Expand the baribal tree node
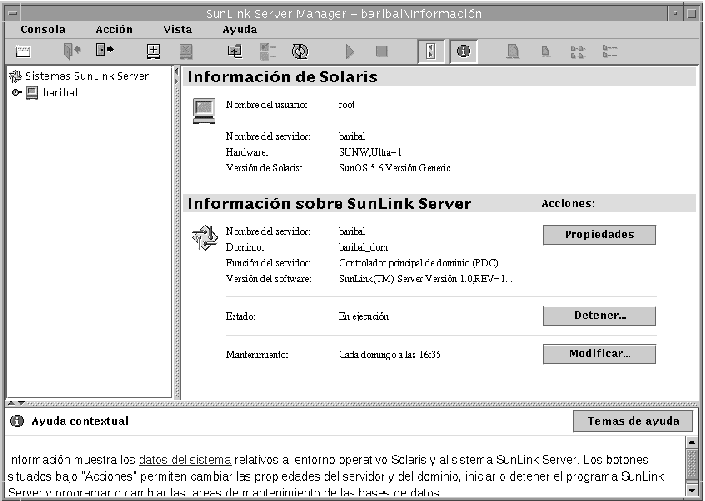Image resolution: width=705 pixels, height=501 pixels. [x=16, y=93]
